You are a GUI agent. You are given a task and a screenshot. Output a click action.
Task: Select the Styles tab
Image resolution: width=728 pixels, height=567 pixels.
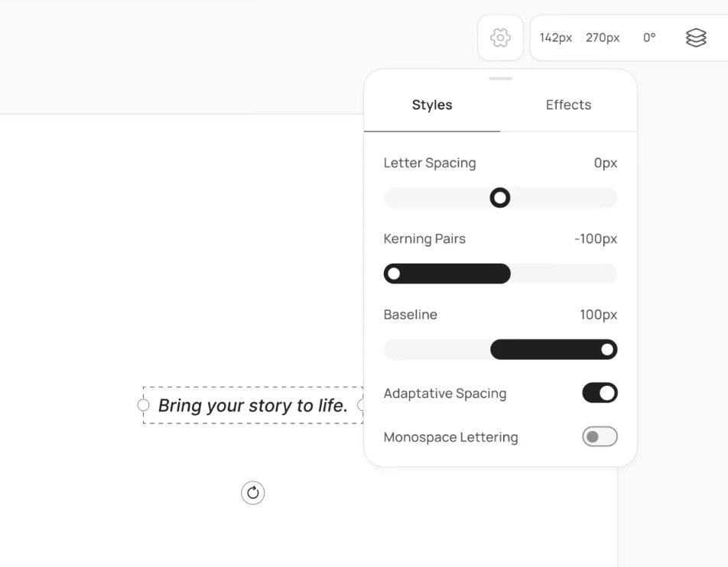pos(432,105)
